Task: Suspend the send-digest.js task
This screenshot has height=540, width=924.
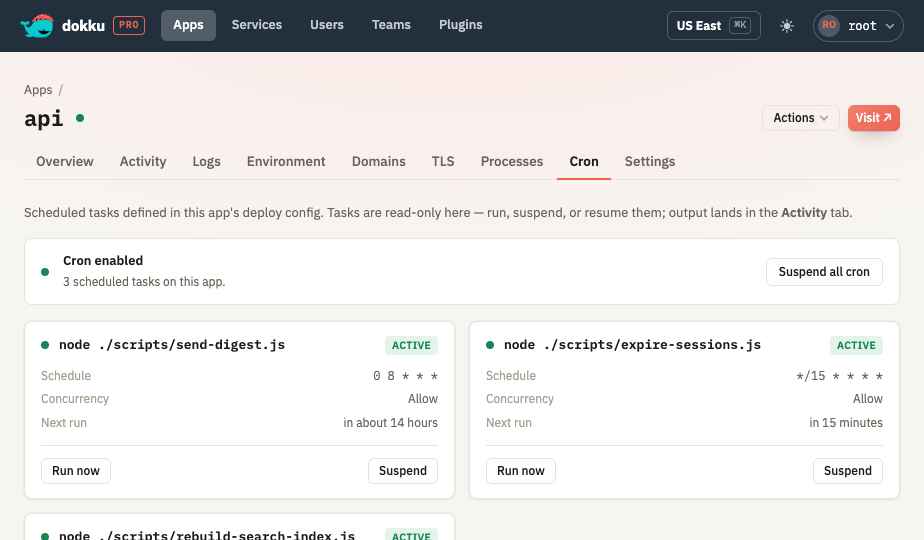Action: click(x=403, y=471)
